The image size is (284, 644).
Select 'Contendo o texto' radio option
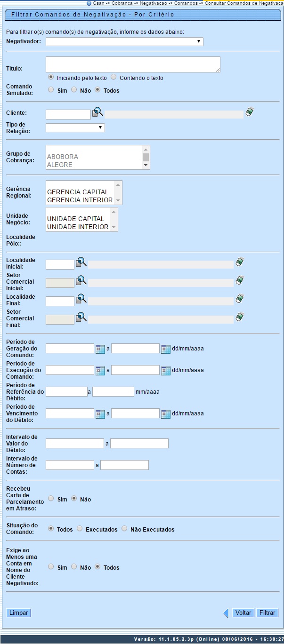pos(114,77)
